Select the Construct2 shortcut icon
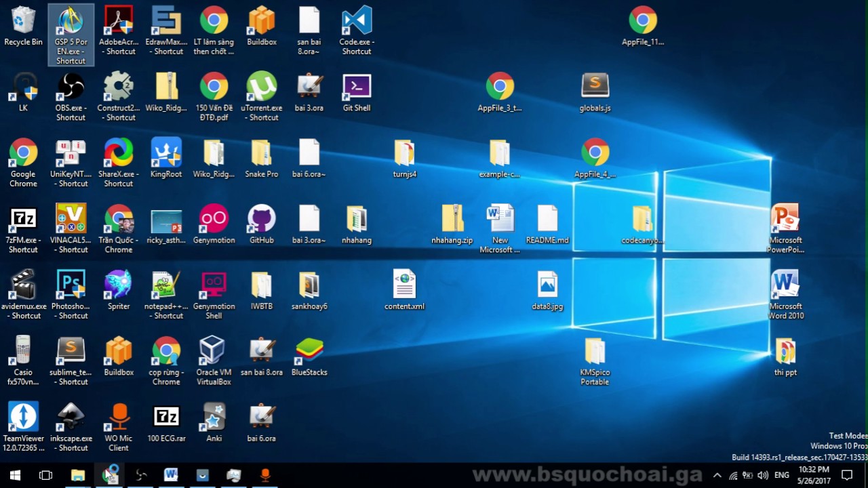 [119, 96]
